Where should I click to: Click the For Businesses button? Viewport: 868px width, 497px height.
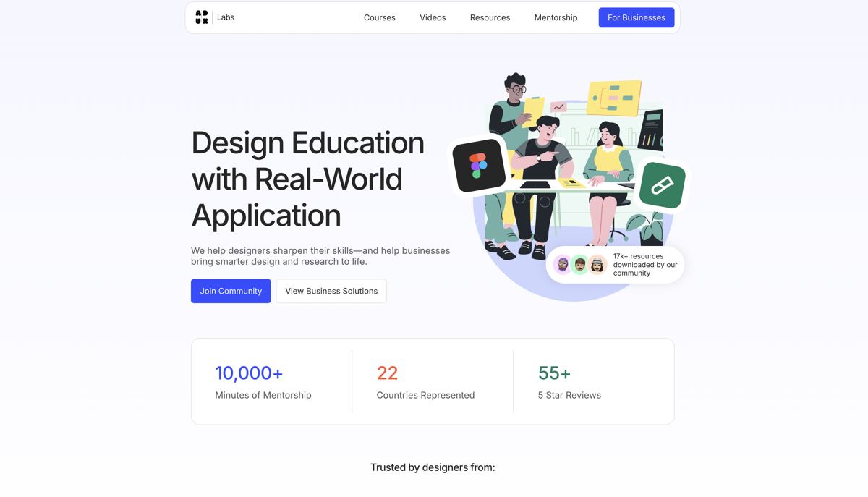click(x=637, y=17)
